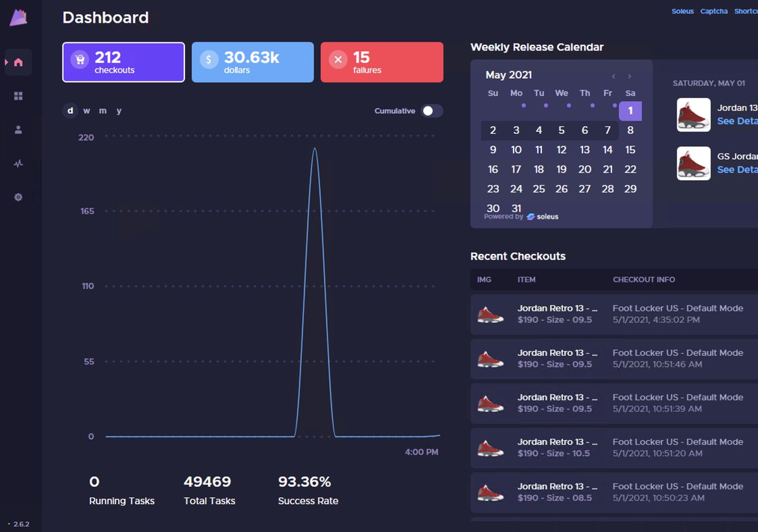The image size is (758, 532).
Task: Click shoe image in 4:35:02 PM row
Action: pyautogui.click(x=491, y=314)
